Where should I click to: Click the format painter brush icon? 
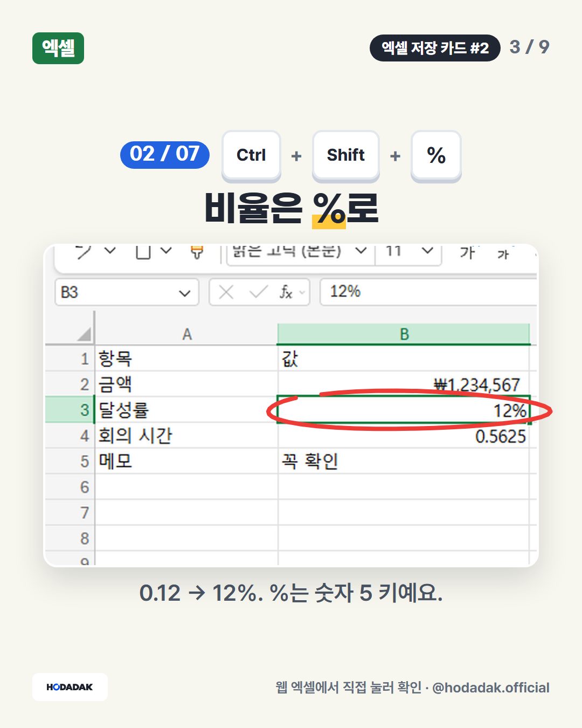click(197, 252)
